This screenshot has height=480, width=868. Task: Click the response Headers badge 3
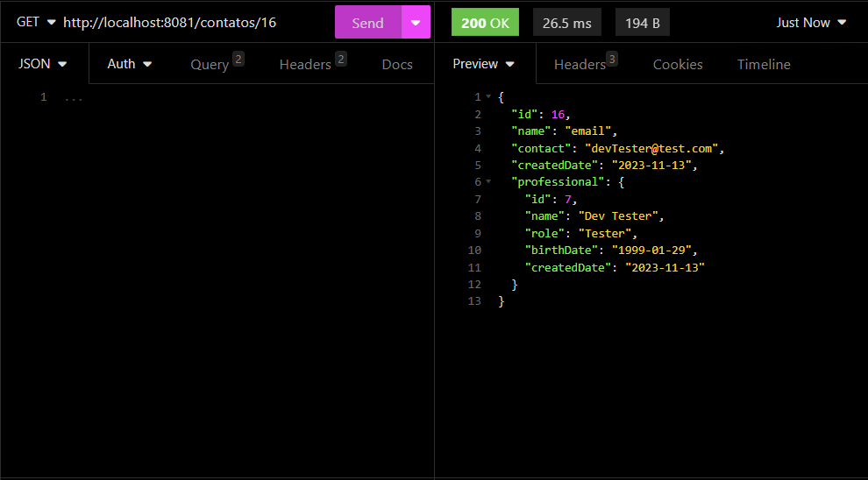tap(612, 59)
